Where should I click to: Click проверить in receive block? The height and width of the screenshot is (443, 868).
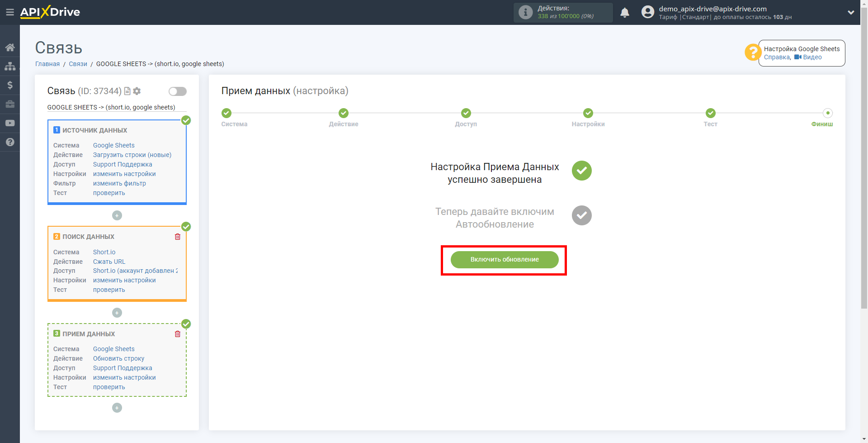[x=109, y=387]
